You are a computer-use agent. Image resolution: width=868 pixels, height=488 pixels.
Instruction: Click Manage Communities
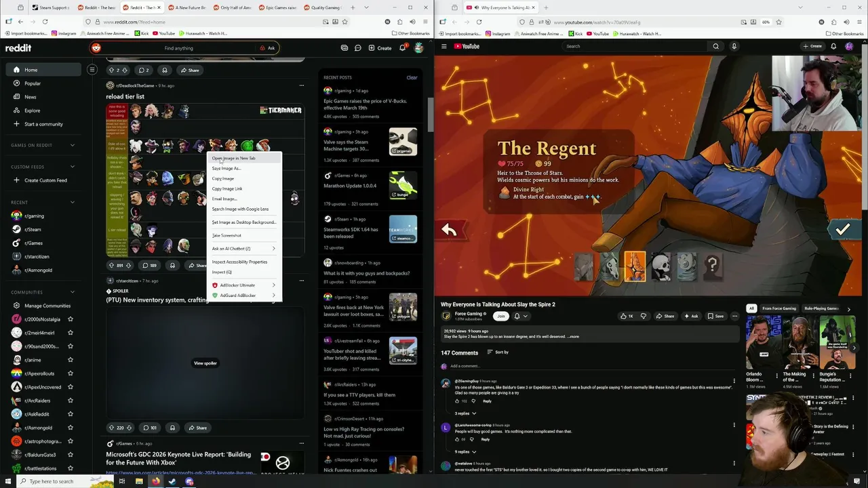click(x=42, y=306)
